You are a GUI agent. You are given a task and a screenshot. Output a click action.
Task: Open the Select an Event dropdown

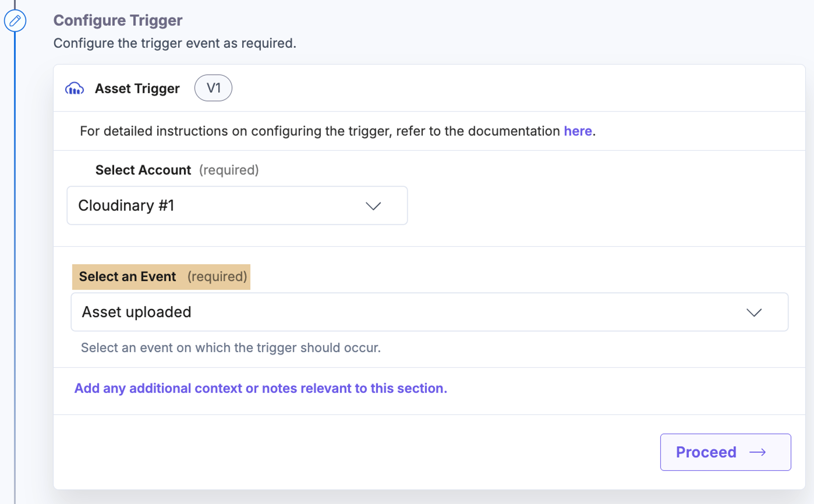(429, 312)
